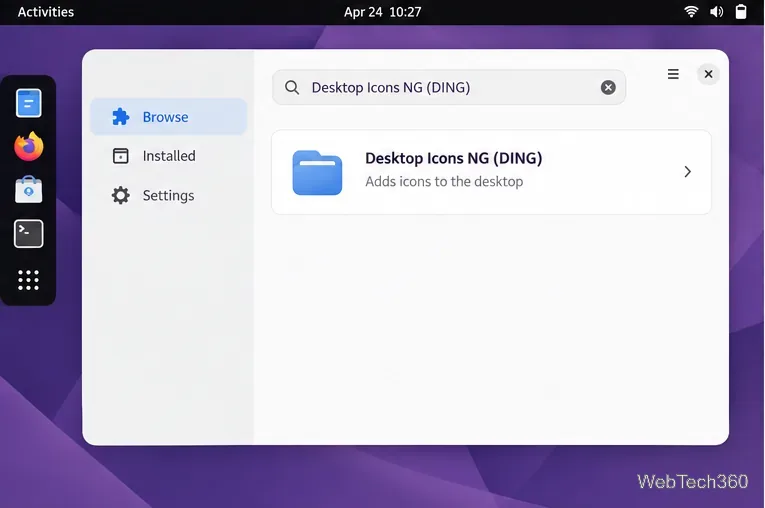Image resolution: width=765 pixels, height=508 pixels.
Task: Open the date and time clock menu
Action: coord(382,12)
